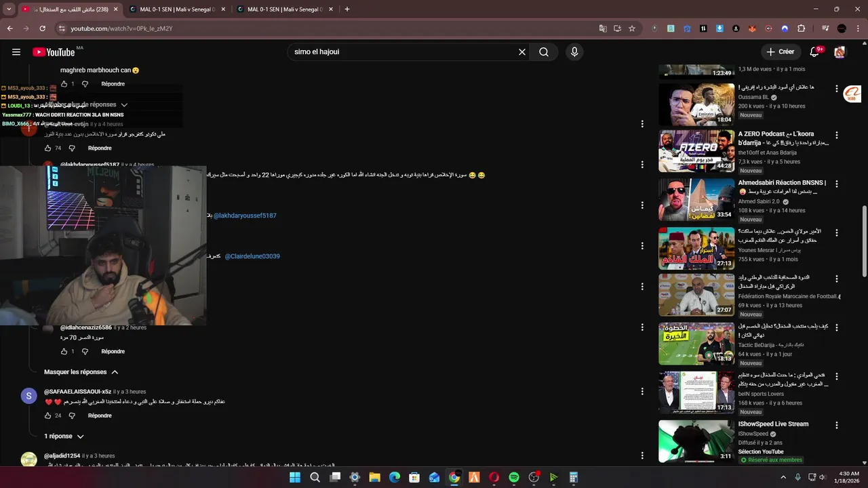Open the Chrome three-dot menu
Image resolution: width=868 pixels, height=488 pixels.
click(x=857, y=28)
